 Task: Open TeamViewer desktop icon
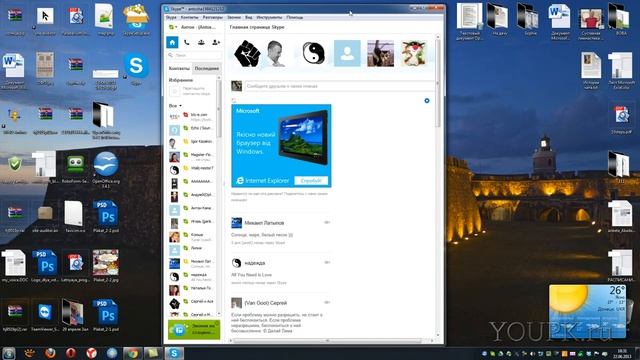(x=45, y=316)
